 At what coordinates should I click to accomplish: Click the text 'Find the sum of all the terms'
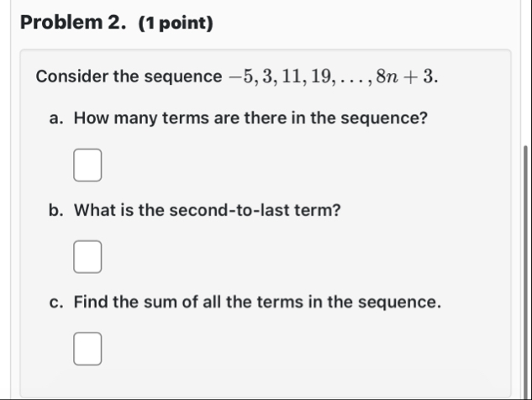pos(188,302)
